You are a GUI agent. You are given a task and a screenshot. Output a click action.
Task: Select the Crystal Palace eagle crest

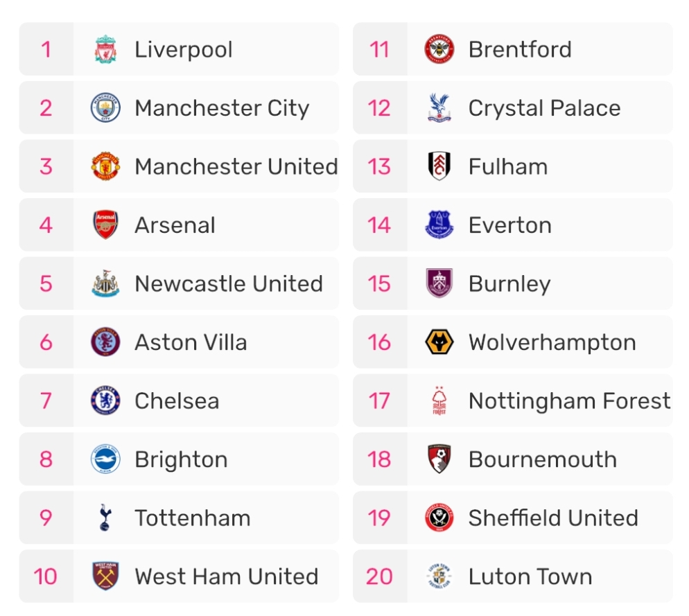pyautogui.click(x=439, y=108)
